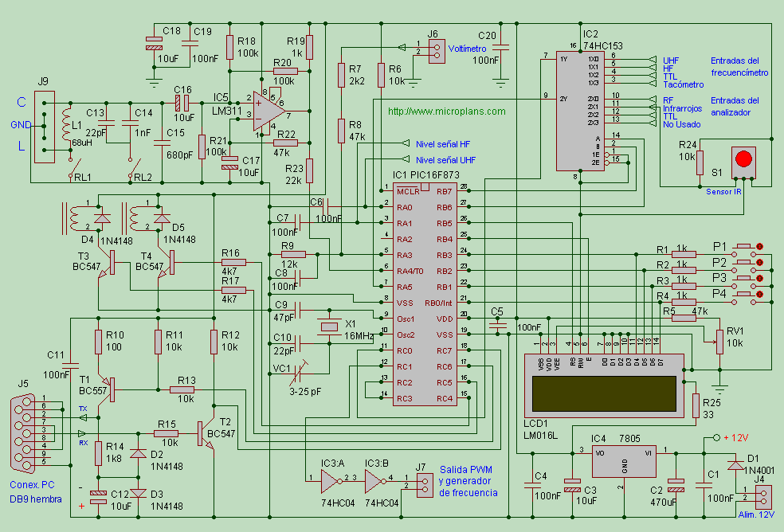Select the PIC16F873 microcontroller IC1

click(x=426, y=295)
